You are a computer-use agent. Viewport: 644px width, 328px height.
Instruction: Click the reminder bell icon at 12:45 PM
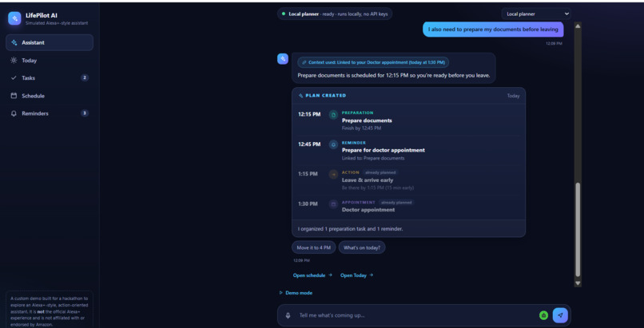coord(333,144)
